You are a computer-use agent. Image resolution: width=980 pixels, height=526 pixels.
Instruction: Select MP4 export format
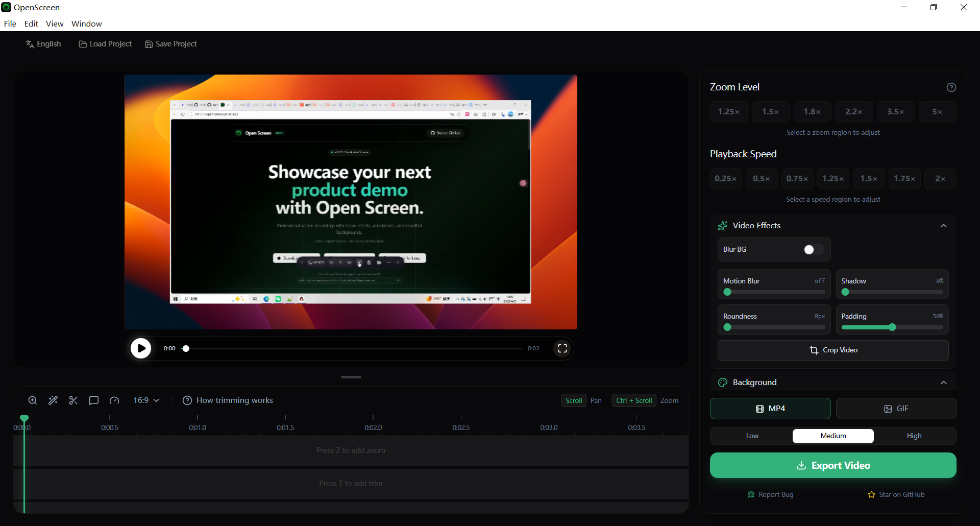[770, 409]
